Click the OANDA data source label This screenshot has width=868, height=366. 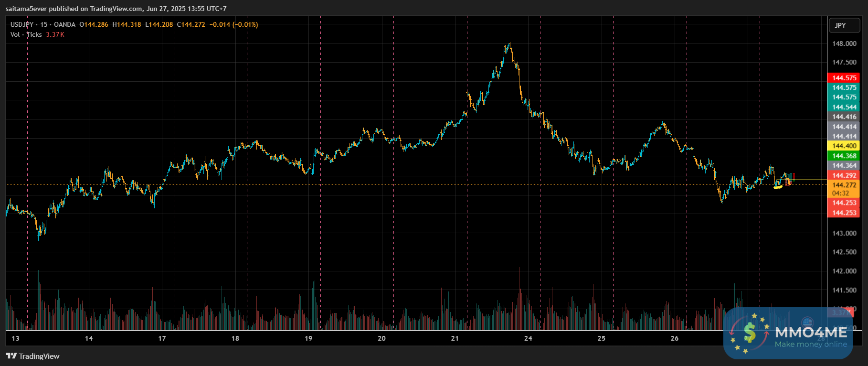tap(64, 24)
